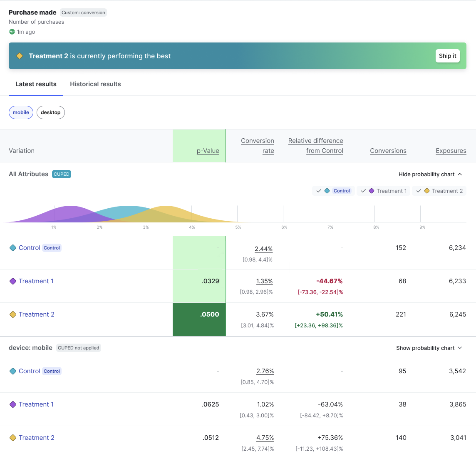Select the desktop filter chip
476x459 pixels.
50,112
